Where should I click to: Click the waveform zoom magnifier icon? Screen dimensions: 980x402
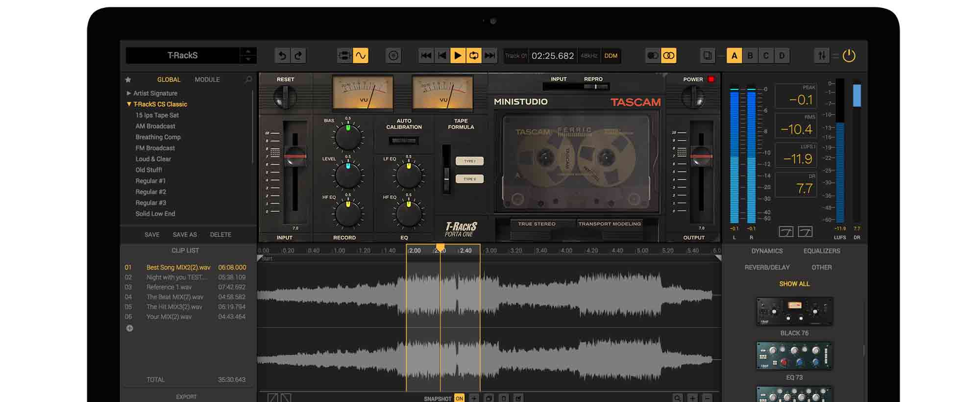point(677,398)
